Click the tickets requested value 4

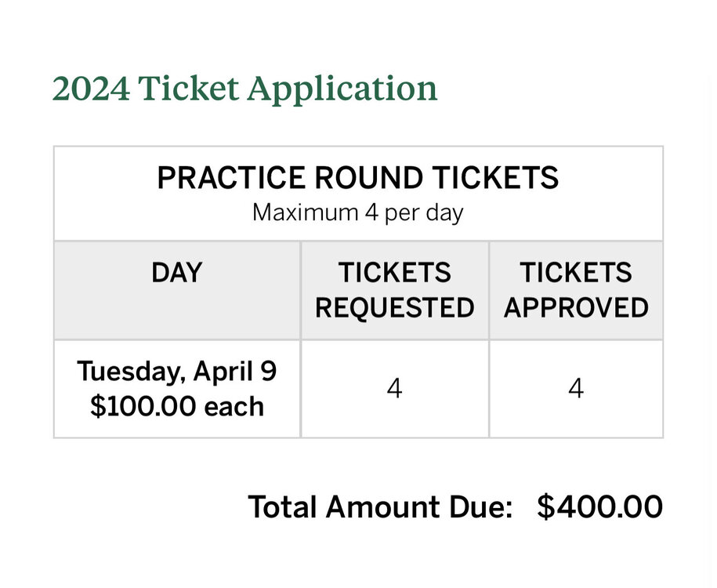395,389
